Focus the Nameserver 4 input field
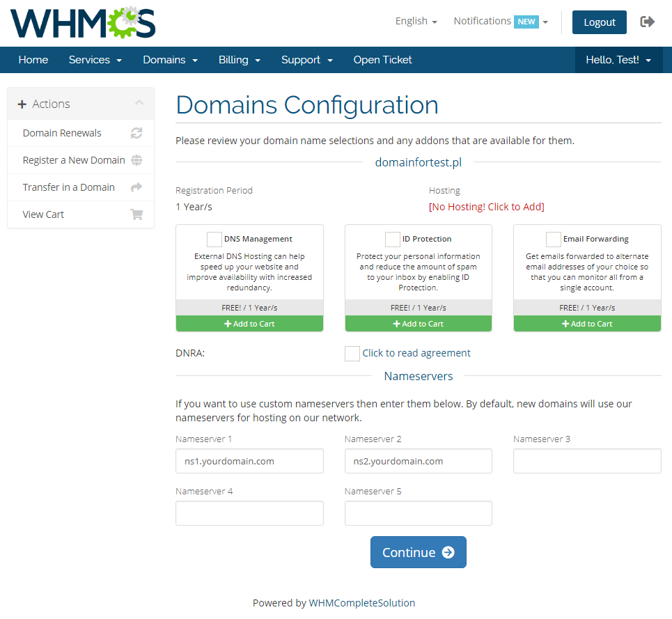The image size is (672, 619). [249, 513]
